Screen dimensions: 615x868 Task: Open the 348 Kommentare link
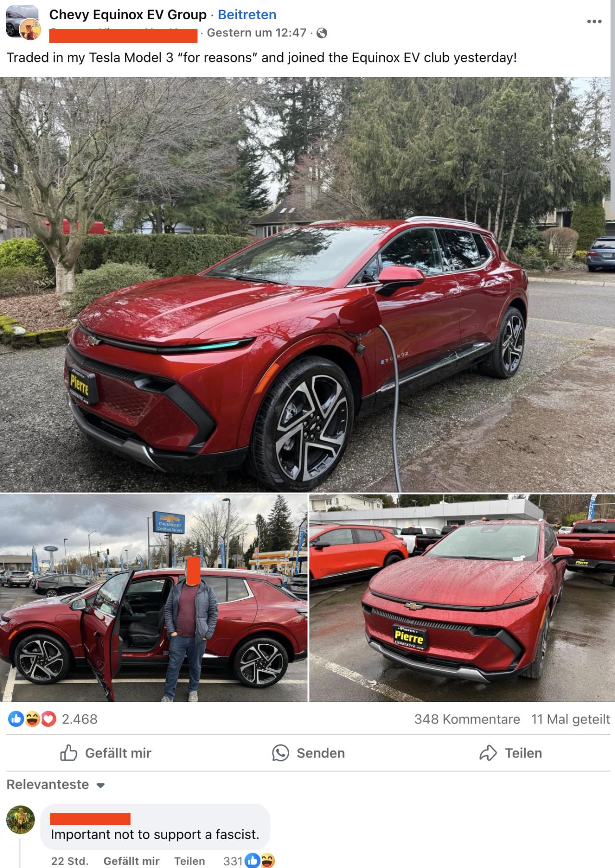coord(467,719)
